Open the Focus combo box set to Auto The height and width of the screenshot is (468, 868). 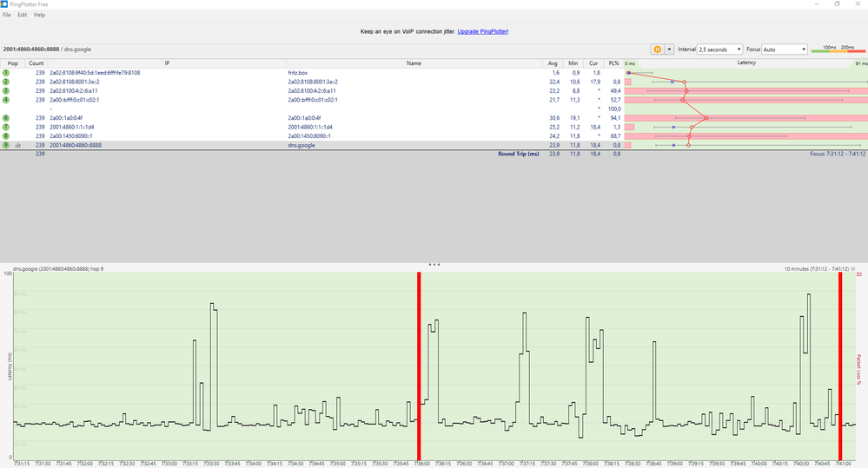[785, 49]
